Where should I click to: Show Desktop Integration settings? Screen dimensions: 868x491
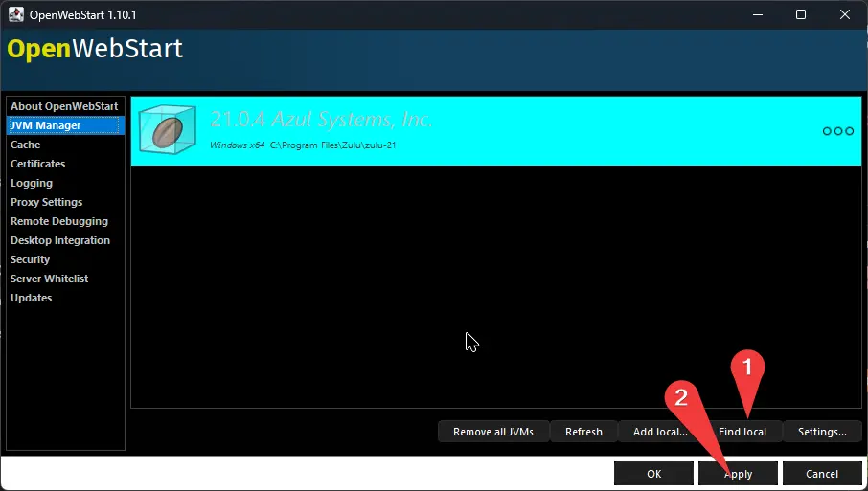(x=65, y=240)
